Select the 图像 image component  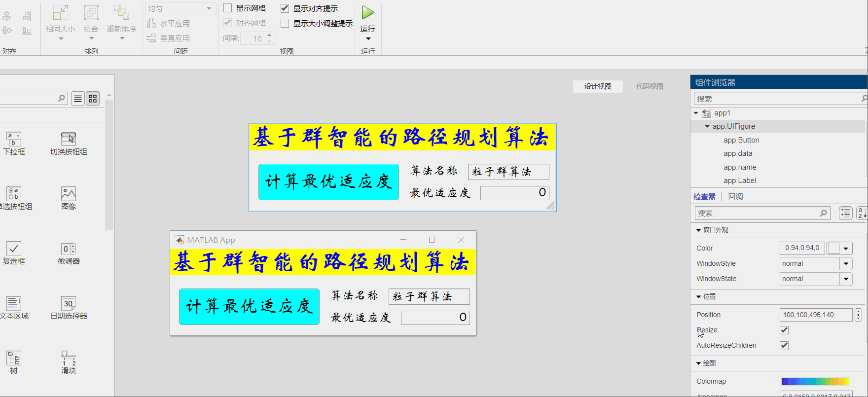click(69, 198)
